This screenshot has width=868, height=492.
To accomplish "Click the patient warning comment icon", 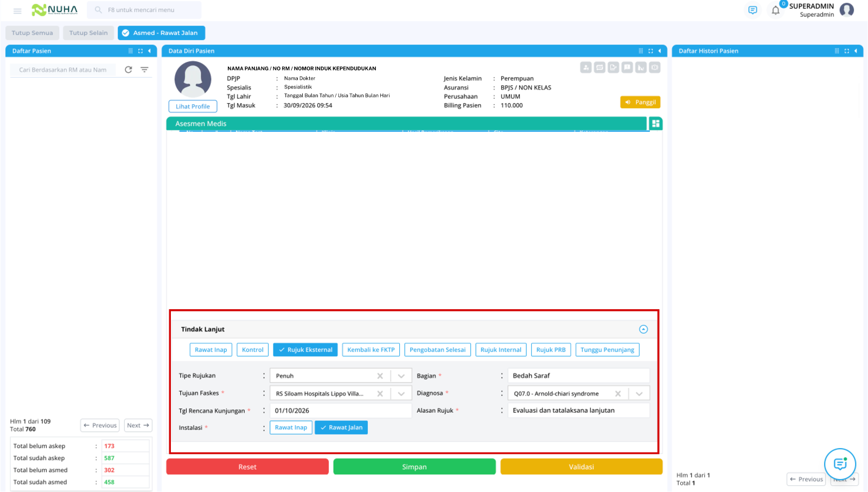I will tap(627, 67).
